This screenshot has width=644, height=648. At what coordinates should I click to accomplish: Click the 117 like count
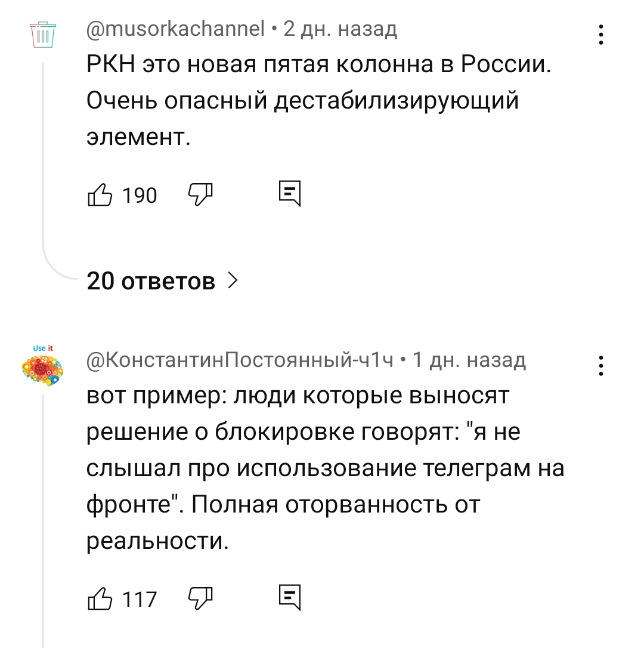click(x=139, y=598)
